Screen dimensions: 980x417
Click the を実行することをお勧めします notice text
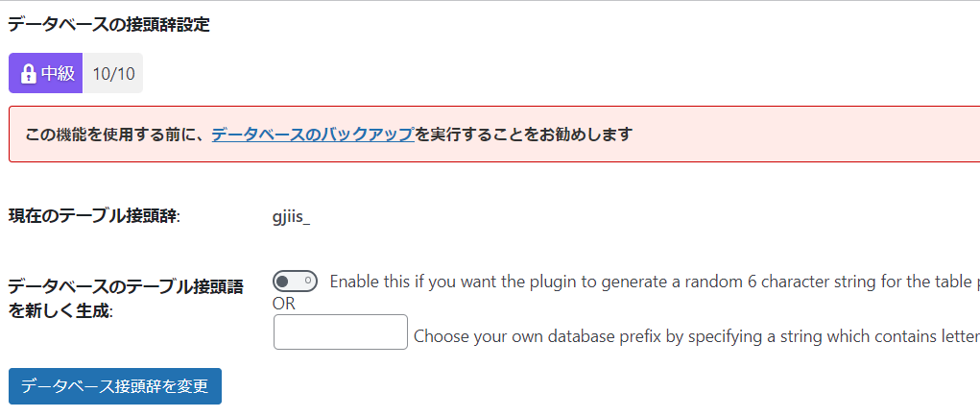524,135
